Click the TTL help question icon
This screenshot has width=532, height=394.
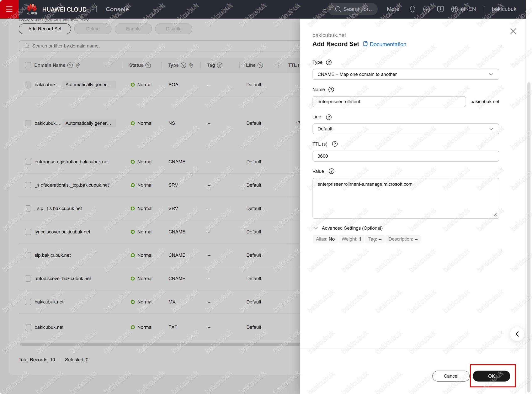(x=335, y=144)
